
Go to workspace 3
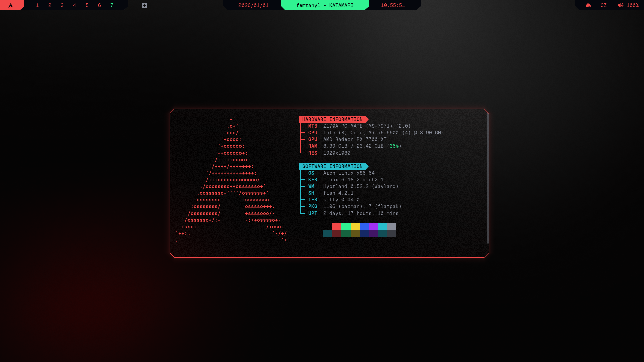[62, 5]
